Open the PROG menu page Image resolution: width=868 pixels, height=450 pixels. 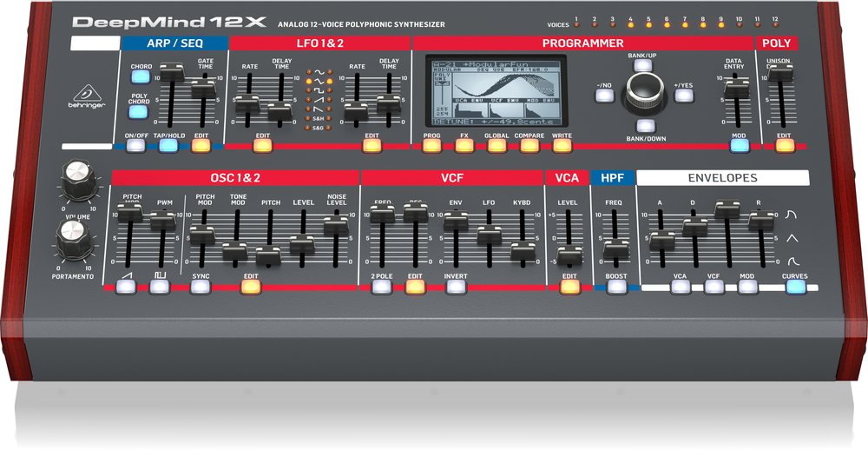click(431, 146)
